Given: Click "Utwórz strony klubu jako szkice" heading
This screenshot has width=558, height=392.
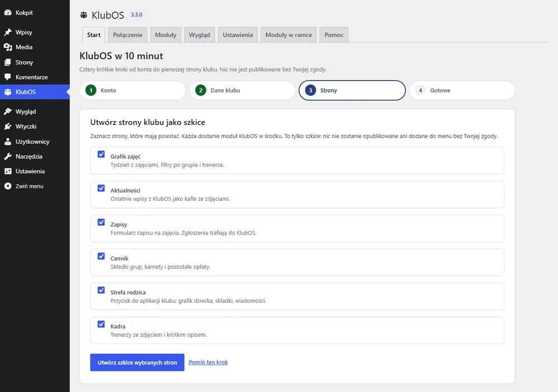Looking at the screenshot, I should 148,122.
